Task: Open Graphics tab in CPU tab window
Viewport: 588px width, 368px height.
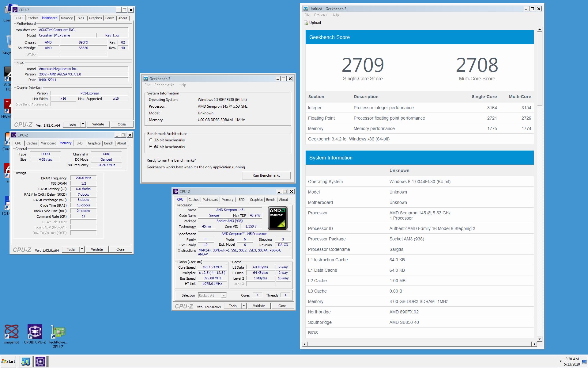Action: pos(256,200)
